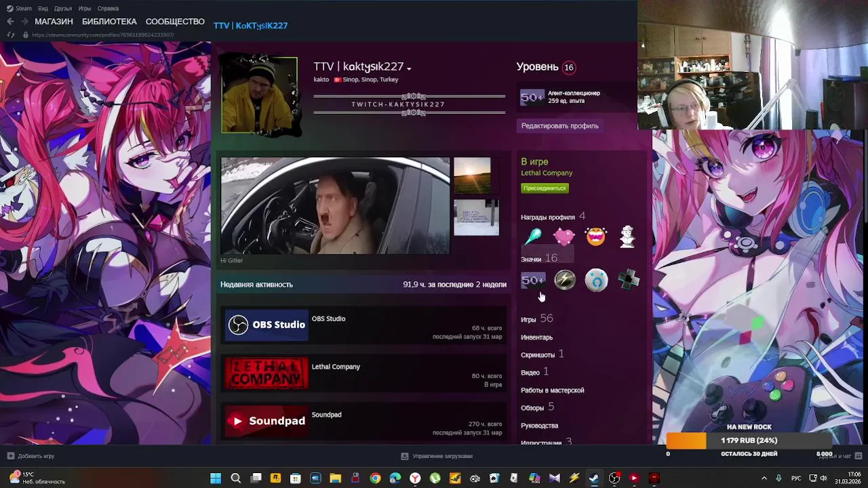Click the padlock icon beside the URL
This screenshot has height=488, width=868.
[x=26, y=35]
